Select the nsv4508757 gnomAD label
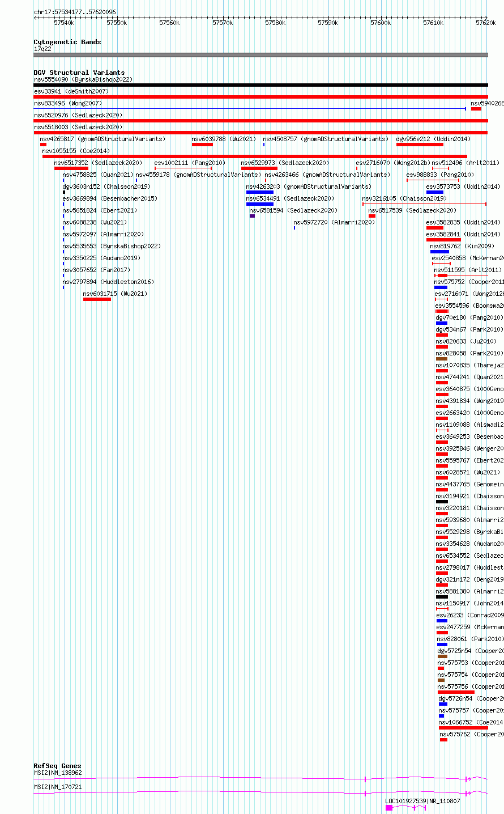Image resolution: width=504 pixels, height=814 pixels. pos(326,139)
